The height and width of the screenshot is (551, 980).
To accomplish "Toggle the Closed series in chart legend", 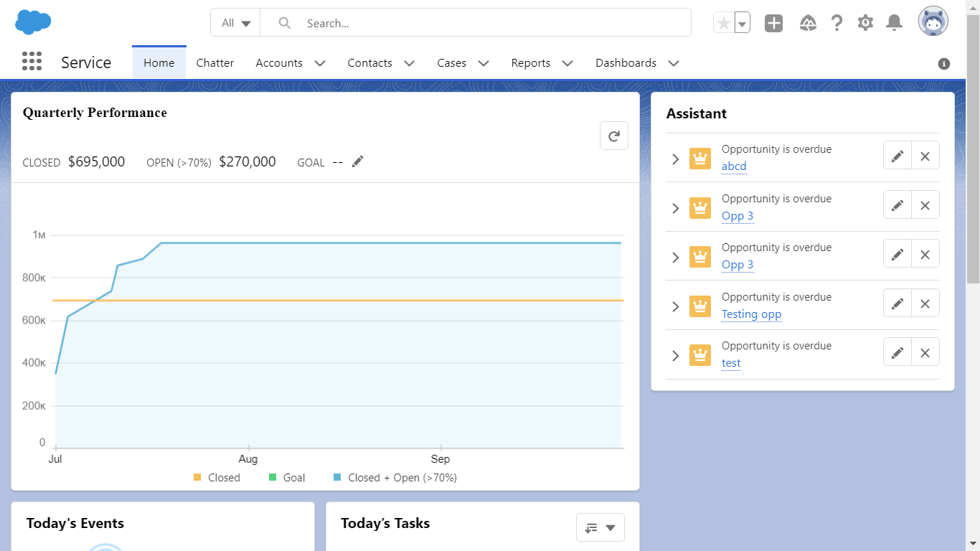I will click(217, 477).
